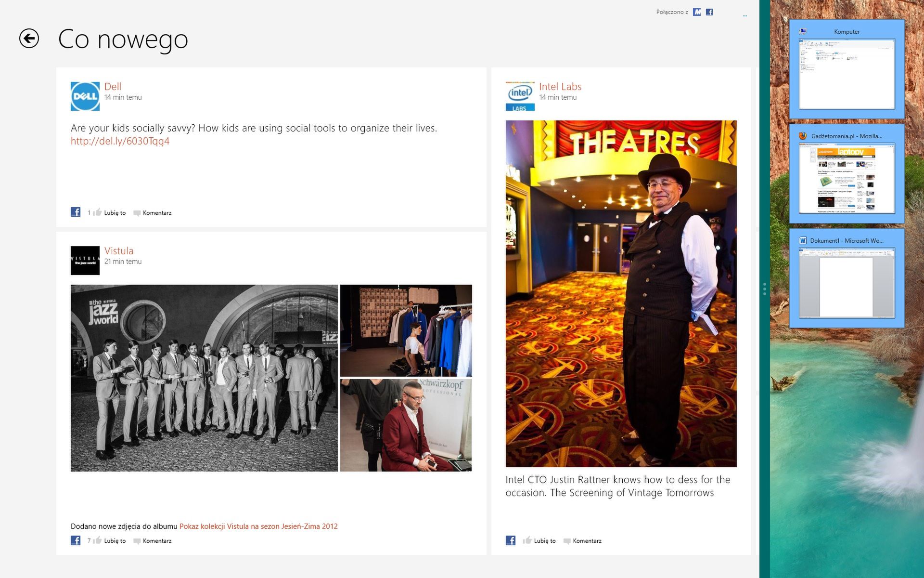The image size is (924, 578).
Task: Click the Facebook icon under Vistula post
Action: [x=76, y=540]
